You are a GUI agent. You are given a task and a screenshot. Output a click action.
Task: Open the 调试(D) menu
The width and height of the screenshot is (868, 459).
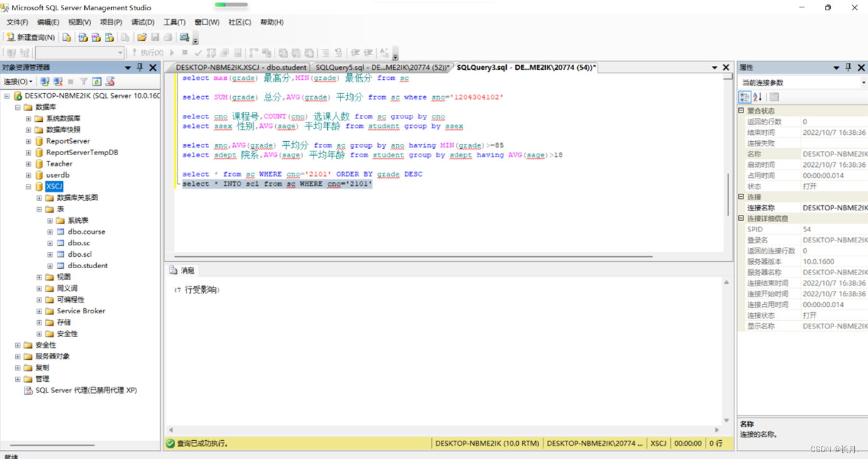click(143, 22)
